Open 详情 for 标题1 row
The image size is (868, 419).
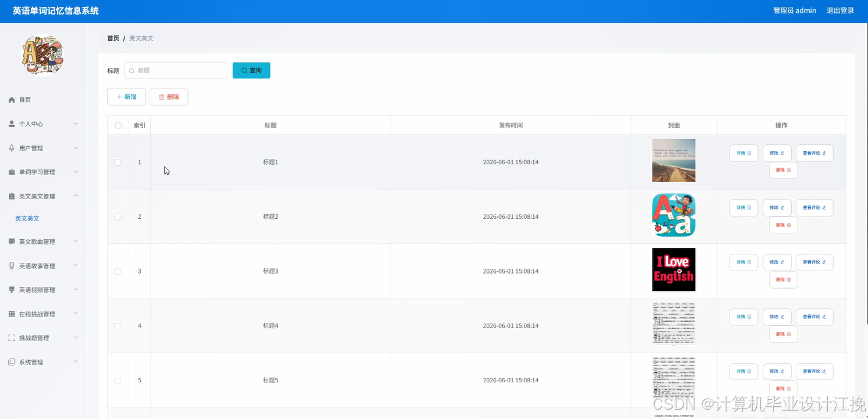[743, 153]
